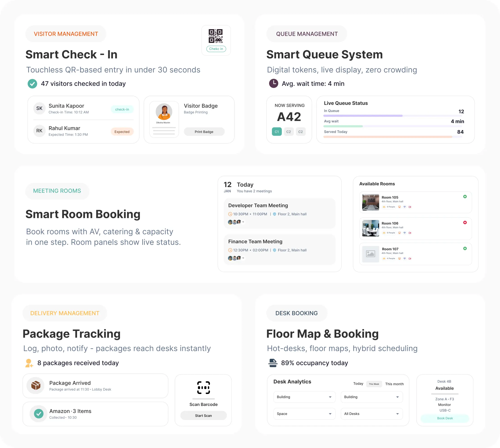Viewport: 500px width, 448px height.
Task: Click the Print Badge button
Action: [x=204, y=132]
